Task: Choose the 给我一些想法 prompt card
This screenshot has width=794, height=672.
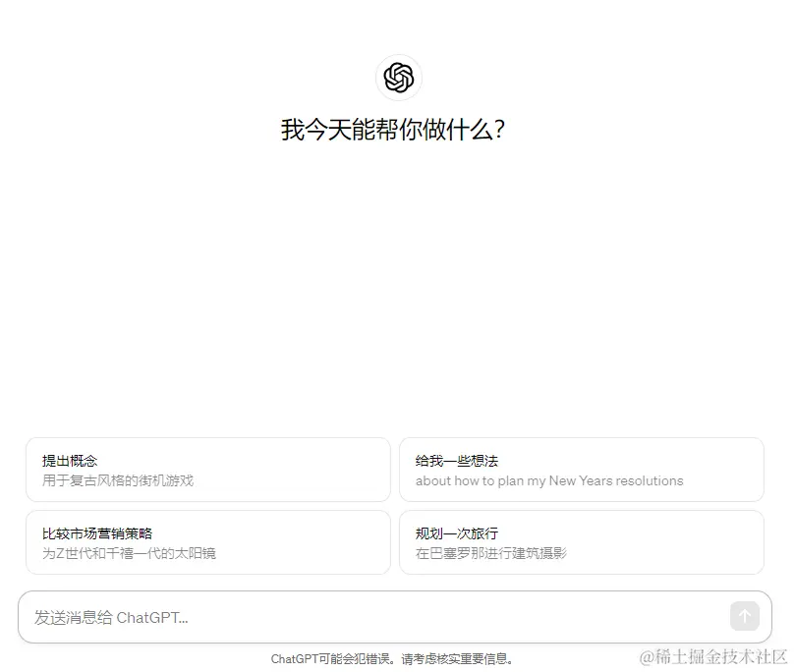Action: [582, 470]
